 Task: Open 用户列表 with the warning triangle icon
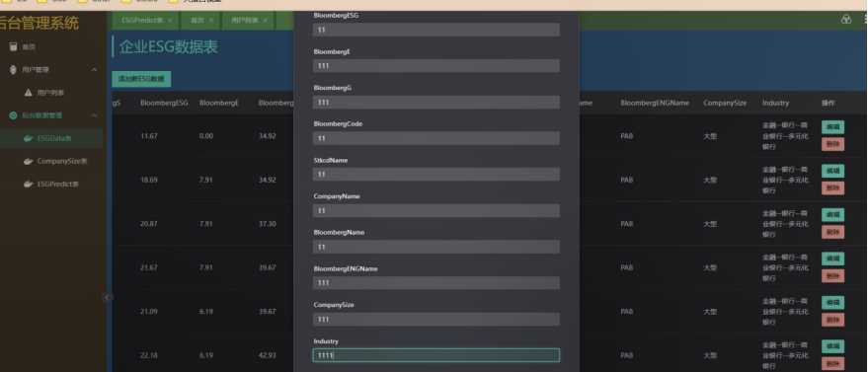coord(29,93)
